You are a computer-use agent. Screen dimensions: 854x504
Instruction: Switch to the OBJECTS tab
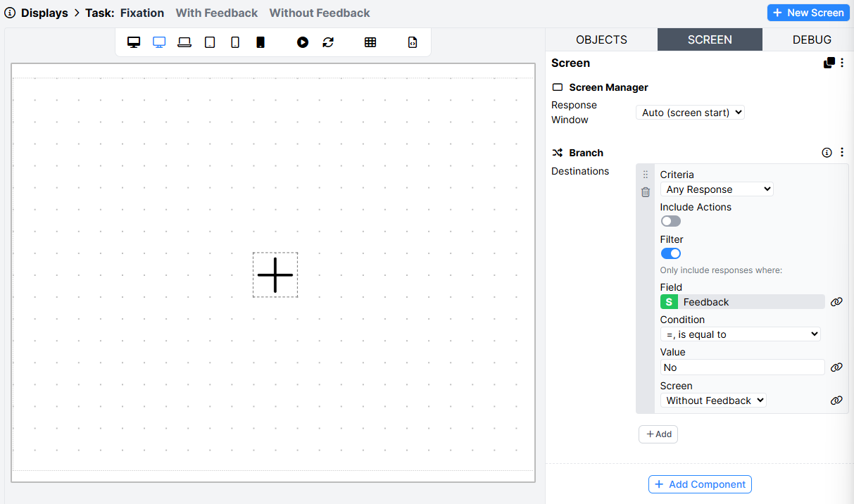tap(602, 39)
